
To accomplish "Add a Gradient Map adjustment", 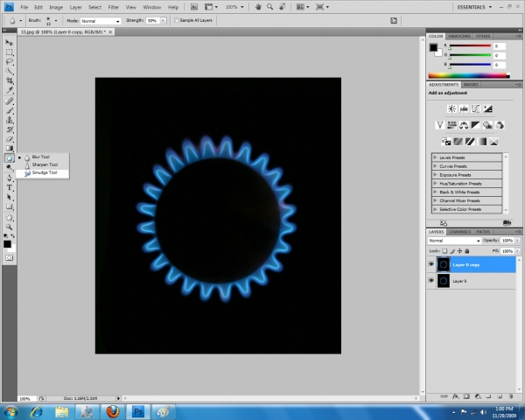I will 482,142.
